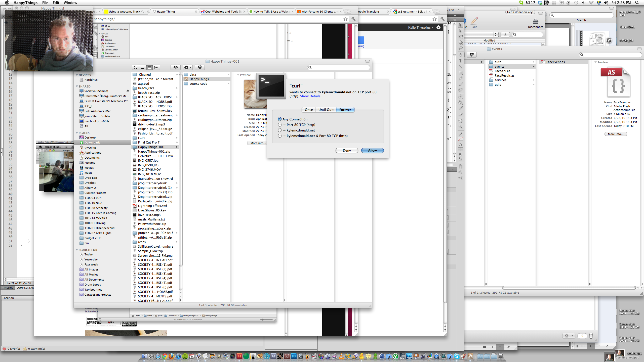
Task: Collapse the SEARCH FOR sidebar section
Action: pyautogui.click(x=77, y=250)
